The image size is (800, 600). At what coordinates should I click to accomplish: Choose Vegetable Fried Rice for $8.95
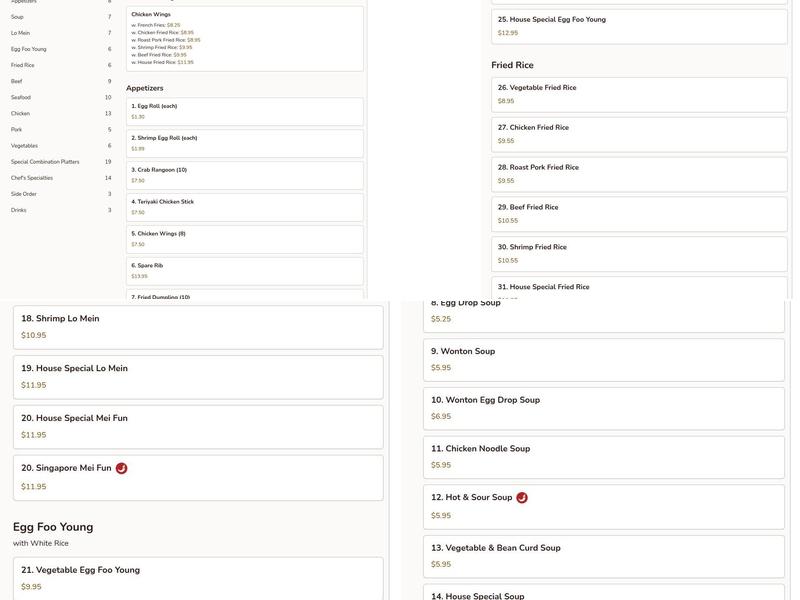click(x=638, y=94)
